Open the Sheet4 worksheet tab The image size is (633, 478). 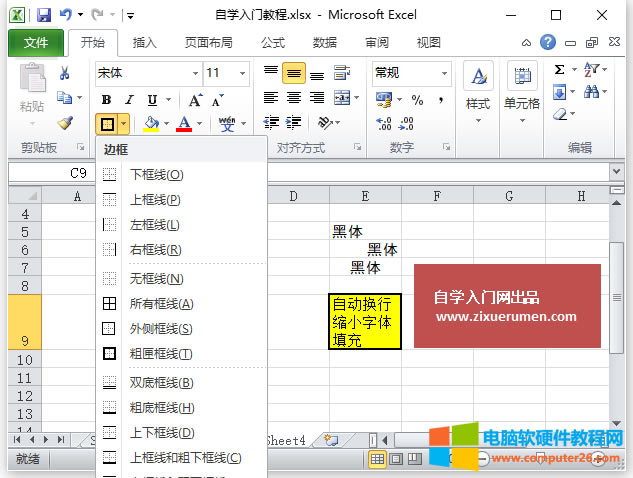click(x=287, y=440)
